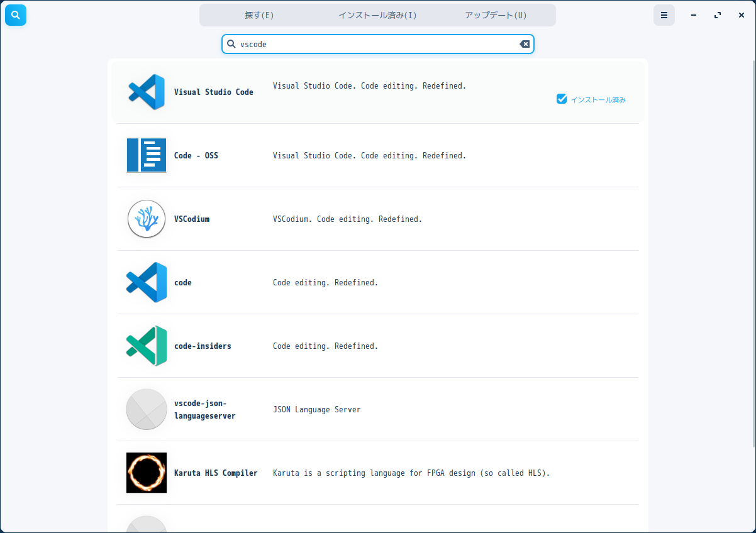Open the hamburger menu button
This screenshot has height=533, width=756.
tap(664, 15)
